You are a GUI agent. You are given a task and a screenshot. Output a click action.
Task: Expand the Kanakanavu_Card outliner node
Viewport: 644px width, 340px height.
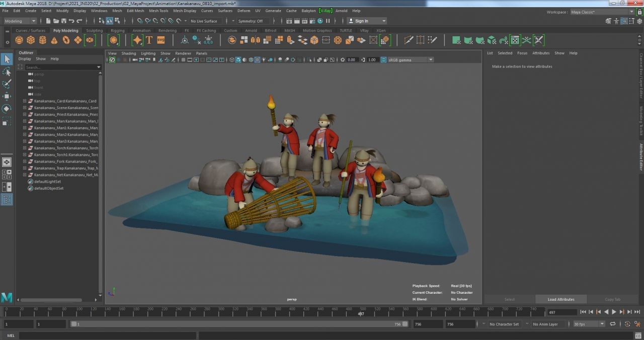[25, 101]
